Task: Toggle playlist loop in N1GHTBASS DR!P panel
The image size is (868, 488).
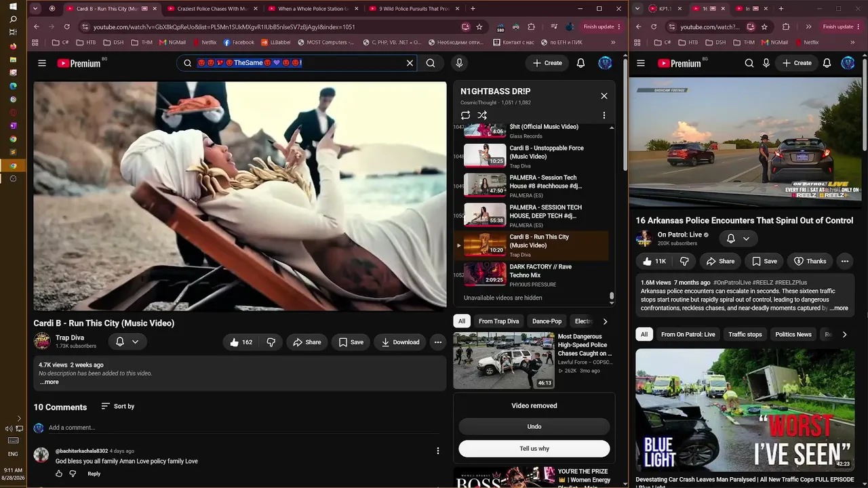Action: coord(465,115)
